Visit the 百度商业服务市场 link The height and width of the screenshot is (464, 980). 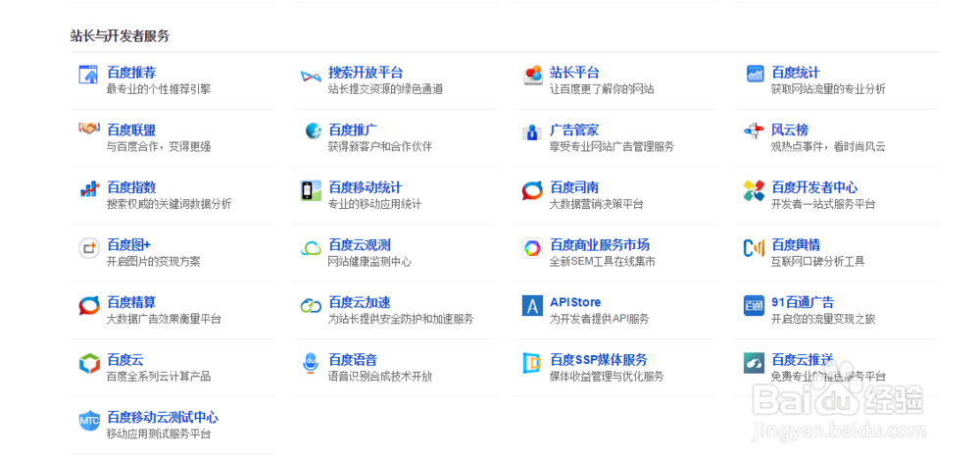[600, 245]
